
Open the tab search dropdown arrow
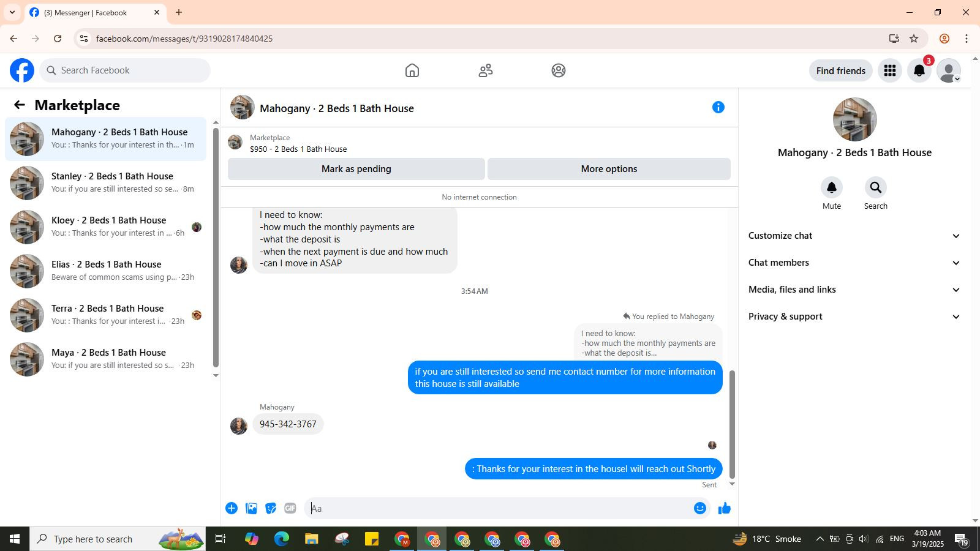pyautogui.click(x=12, y=12)
